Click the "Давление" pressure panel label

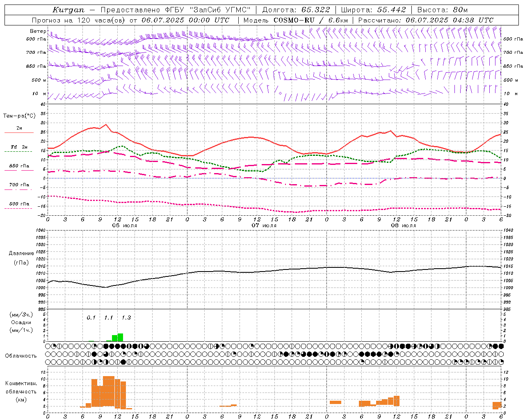pyautogui.click(x=21, y=253)
